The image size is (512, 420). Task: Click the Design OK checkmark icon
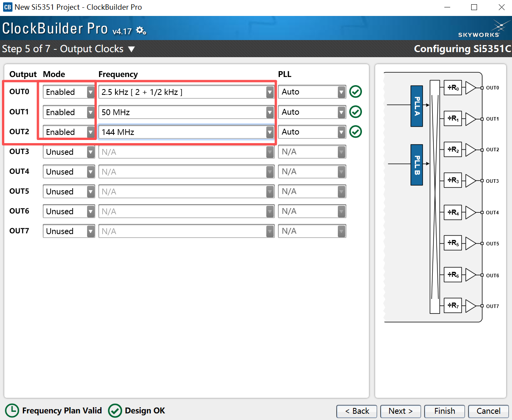tap(115, 411)
